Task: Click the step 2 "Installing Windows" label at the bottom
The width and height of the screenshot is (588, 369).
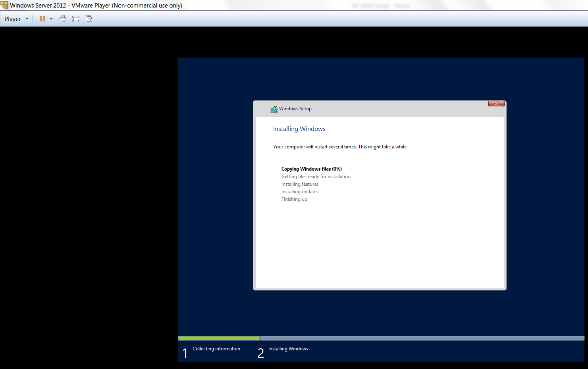Action: [x=288, y=349]
